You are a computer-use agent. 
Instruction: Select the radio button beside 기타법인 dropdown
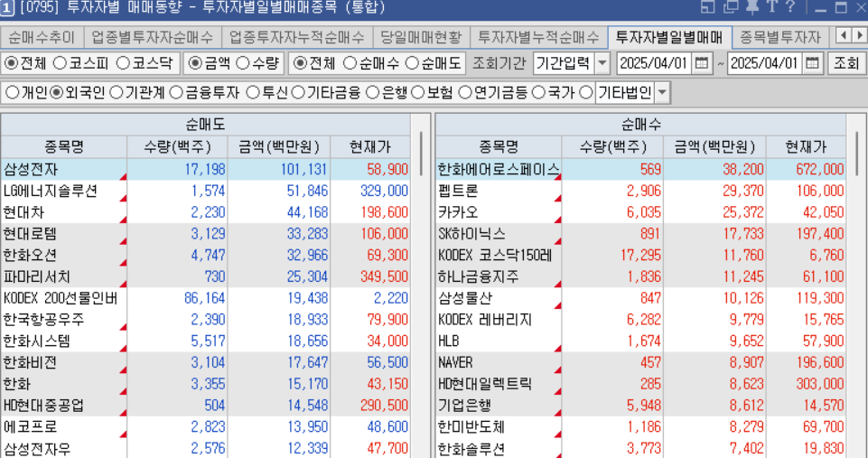585,92
